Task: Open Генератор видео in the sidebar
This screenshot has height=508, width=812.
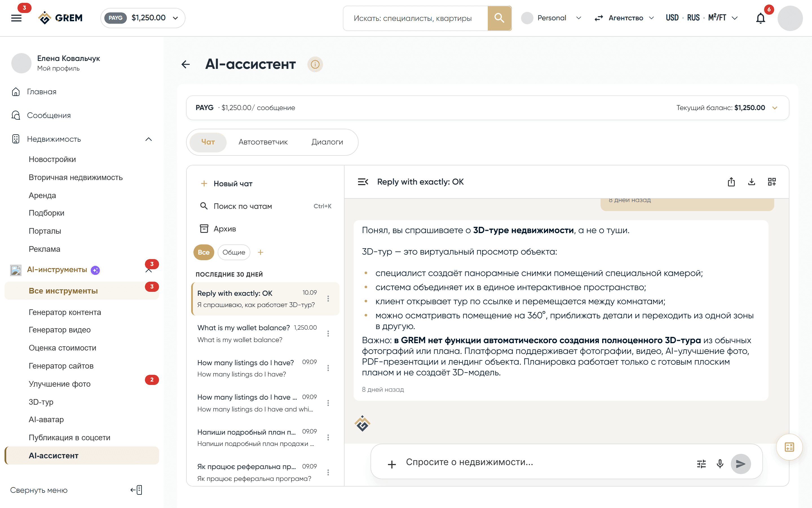Action: (60, 330)
